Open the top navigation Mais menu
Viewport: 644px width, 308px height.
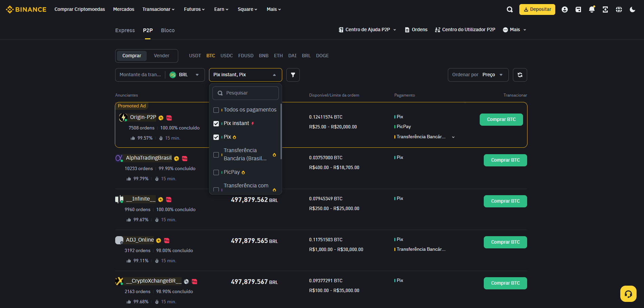(274, 9)
